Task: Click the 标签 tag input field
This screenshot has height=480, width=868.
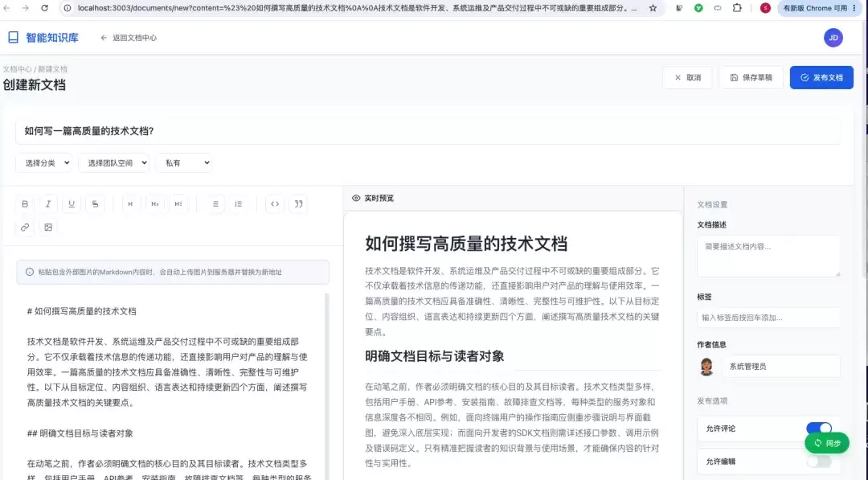Action: tap(768, 318)
